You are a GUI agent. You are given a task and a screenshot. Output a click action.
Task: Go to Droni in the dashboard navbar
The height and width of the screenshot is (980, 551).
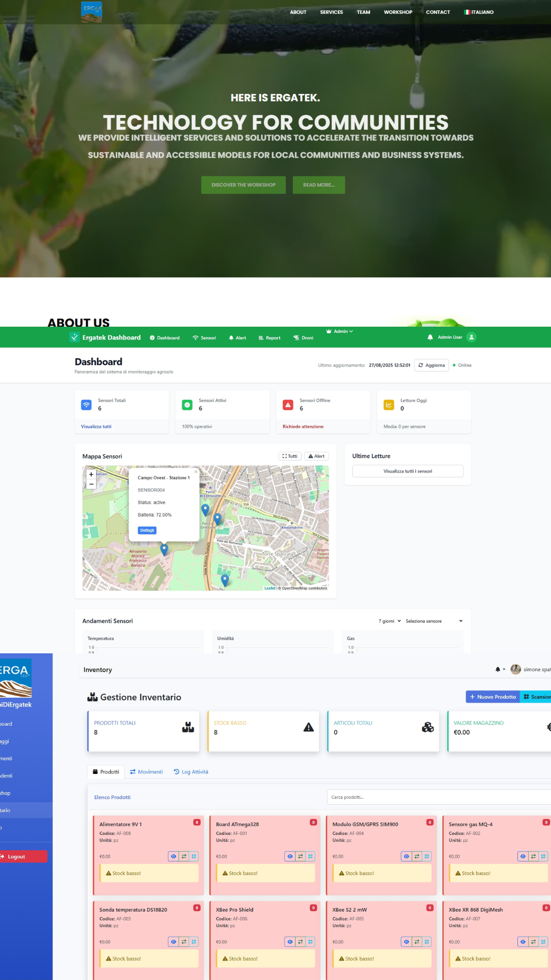303,338
